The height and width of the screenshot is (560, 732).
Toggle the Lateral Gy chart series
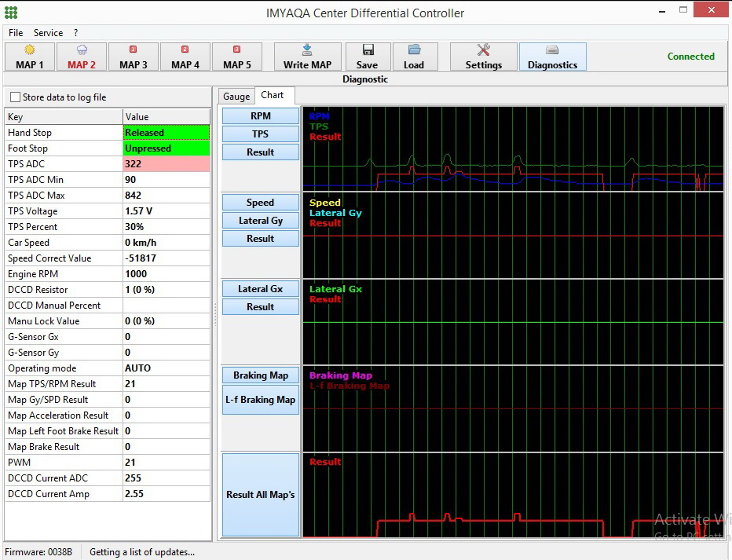coord(261,221)
